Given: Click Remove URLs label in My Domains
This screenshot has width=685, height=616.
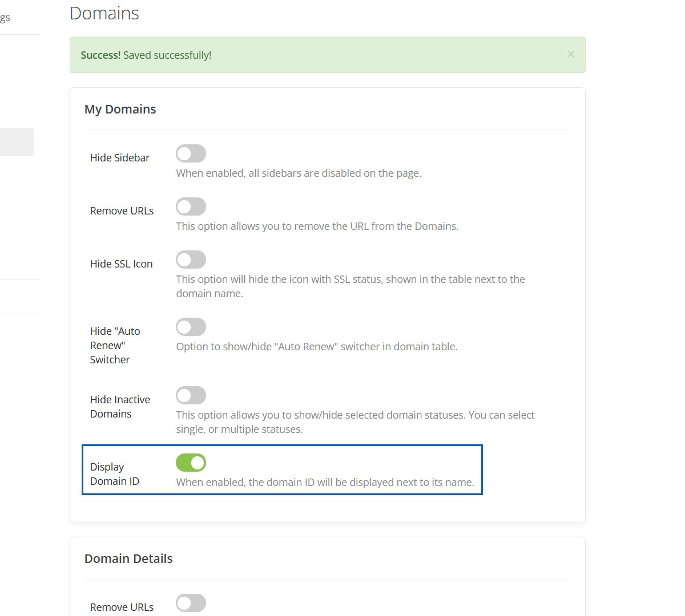Looking at the screenshot, I should pos(122,211).
